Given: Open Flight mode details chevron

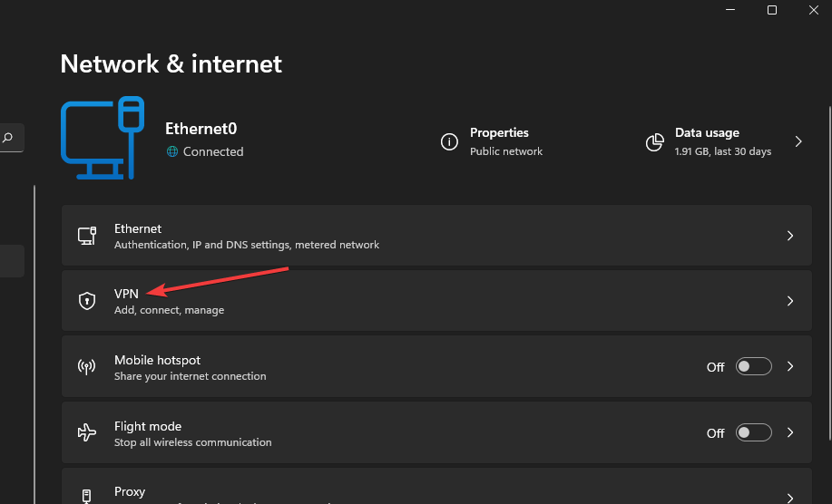Looking at the screenshot, I should pos(790,432).
